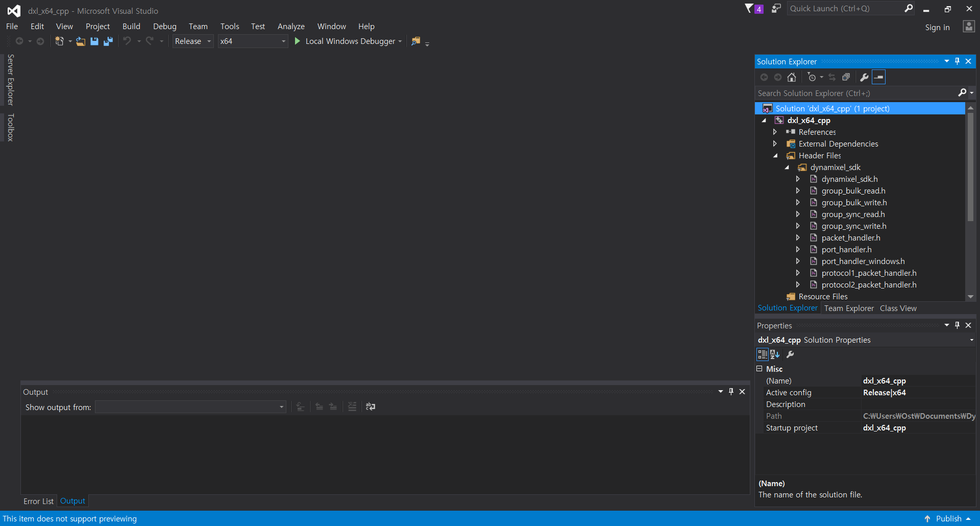Click the notifications flag icon
Viewport: 980px width, 526px height.
coord(749,9)
